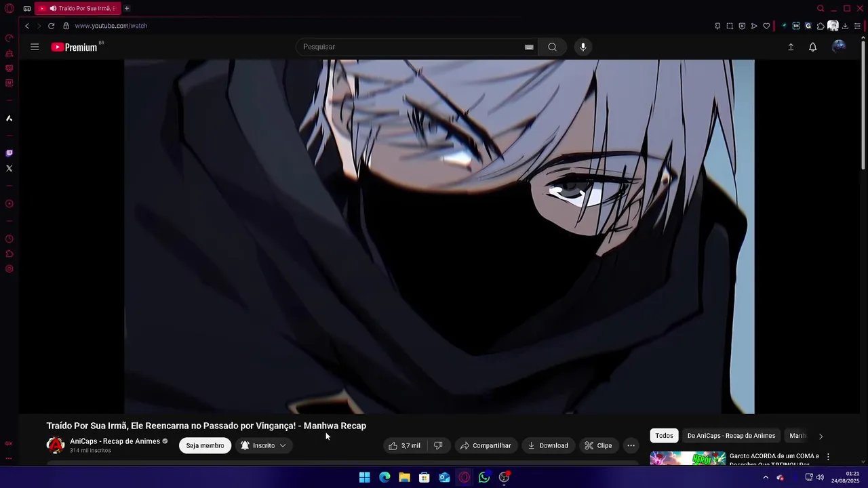The height and width of the screenshot is (488, 868).
Task: Show more filter chips with right arrow
Action: tap(821, 436)
